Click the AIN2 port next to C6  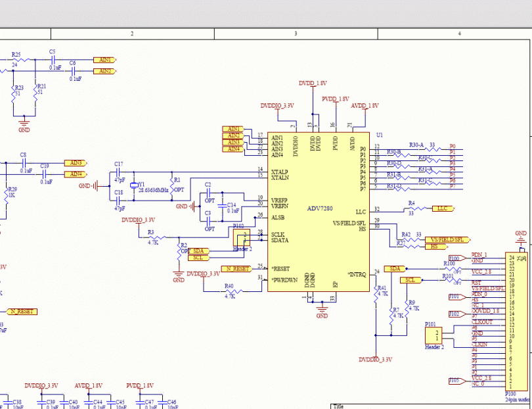(x=105, y=71)
